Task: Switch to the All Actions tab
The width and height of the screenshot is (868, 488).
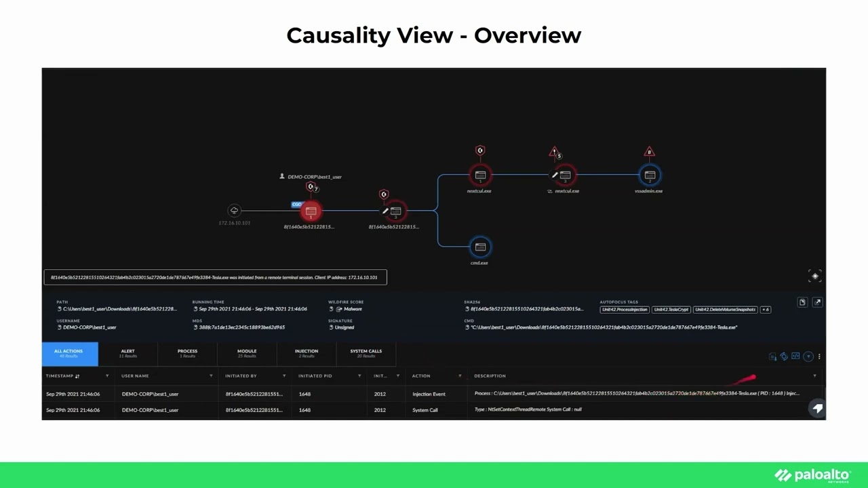Action: click(68, 353)
